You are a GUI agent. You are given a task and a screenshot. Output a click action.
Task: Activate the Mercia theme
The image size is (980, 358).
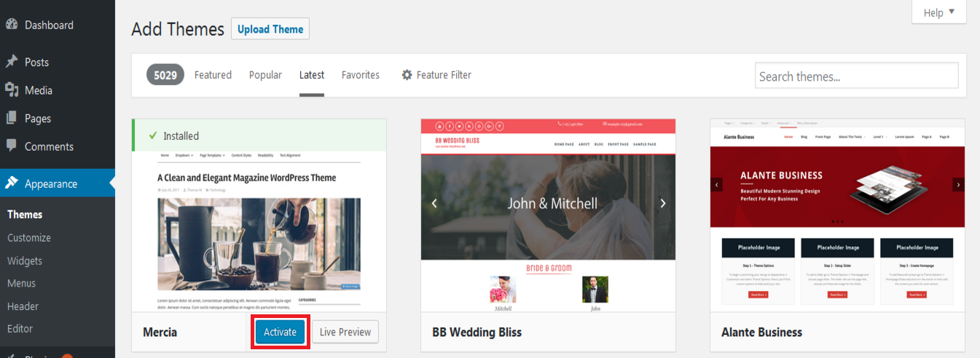point(281,332)
